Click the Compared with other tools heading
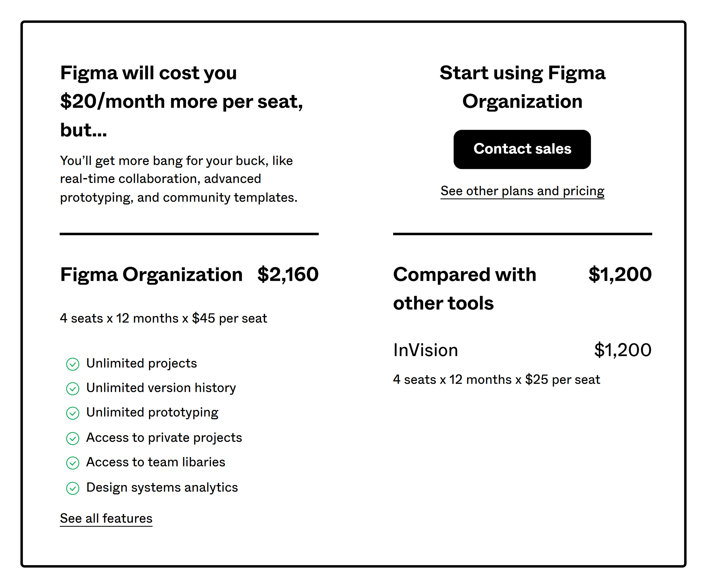The width and height of the screenshot is (707, 588). tap(465, 288)
